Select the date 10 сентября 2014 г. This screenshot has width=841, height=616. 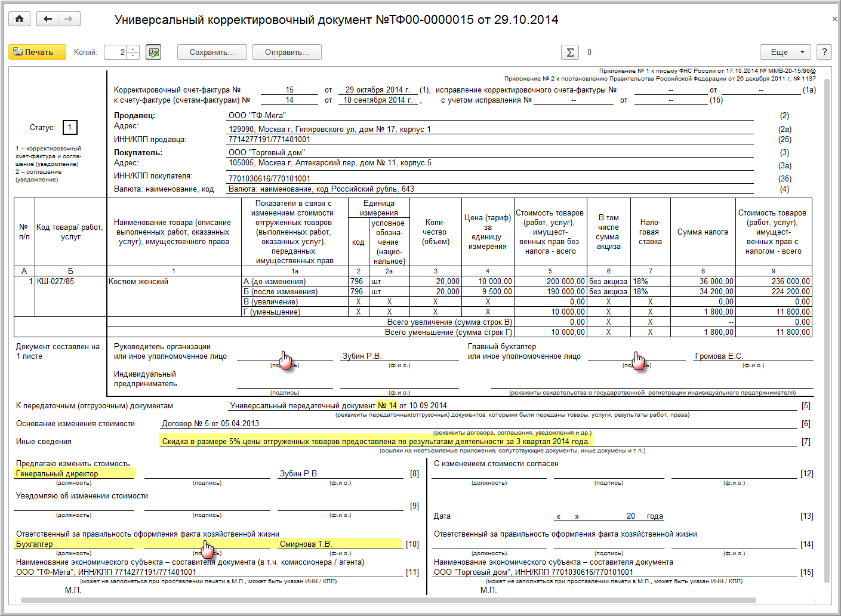(x=378, y=100)
